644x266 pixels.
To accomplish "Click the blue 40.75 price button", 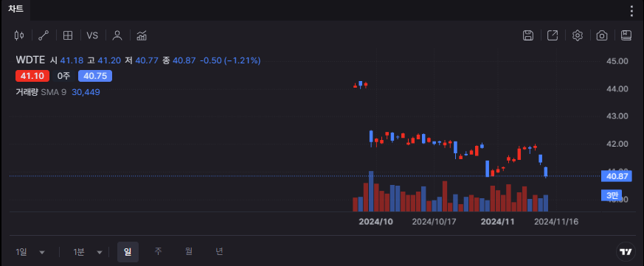I will pyautogui.click(x=95, y=76).
